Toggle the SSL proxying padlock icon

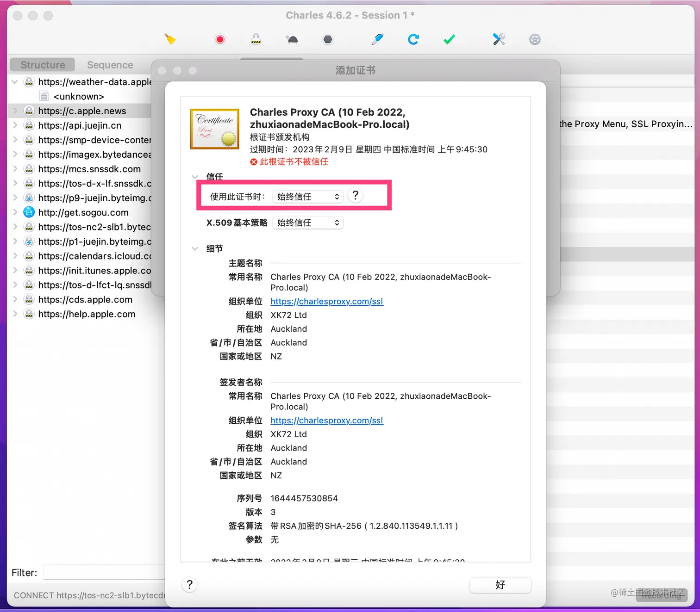point(256,39)
